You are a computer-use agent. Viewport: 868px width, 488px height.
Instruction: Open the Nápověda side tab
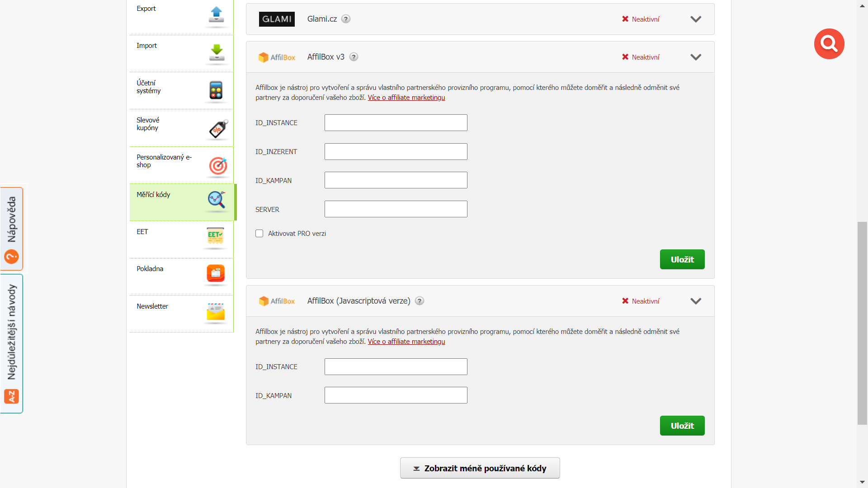[x=12, y=229]
